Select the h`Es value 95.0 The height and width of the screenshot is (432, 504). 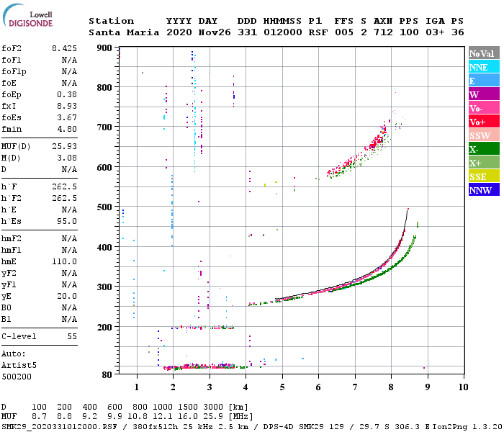67,222
